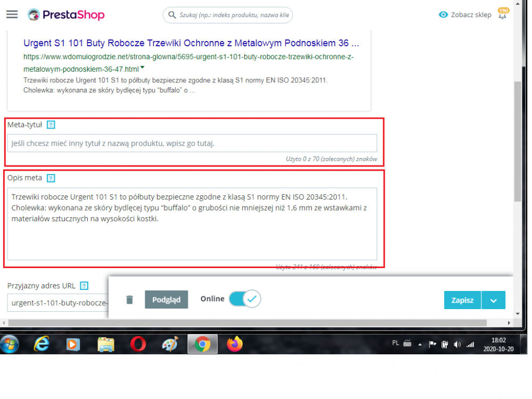
Task: Click the vertical page scrollbar thumb
Action: 518,142
